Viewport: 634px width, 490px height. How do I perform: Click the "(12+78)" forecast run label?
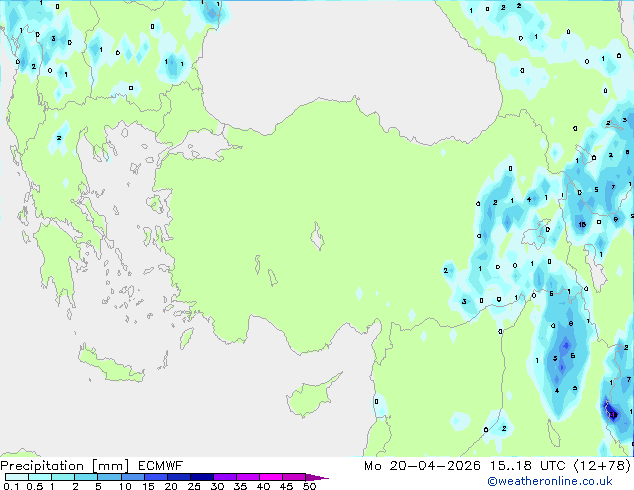pos(602,466)
